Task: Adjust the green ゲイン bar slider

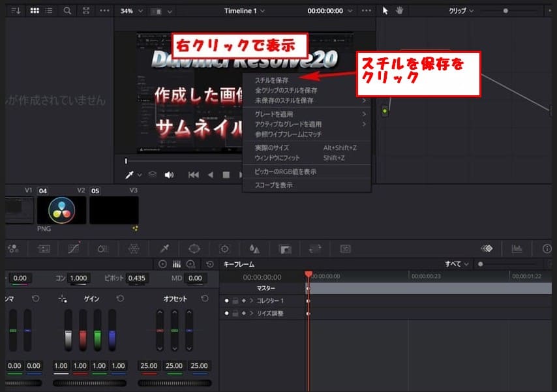Action: (97, 330)
